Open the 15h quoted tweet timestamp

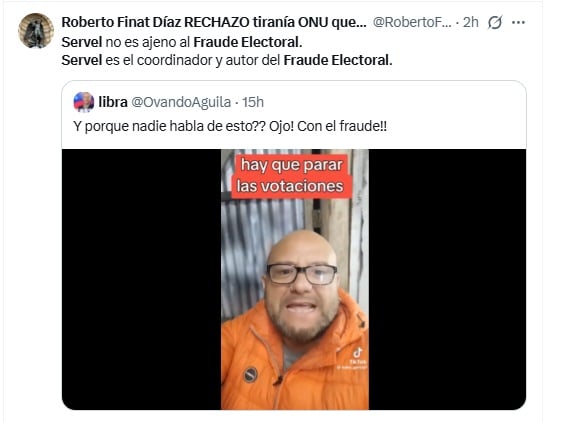[x=253, y=103]
